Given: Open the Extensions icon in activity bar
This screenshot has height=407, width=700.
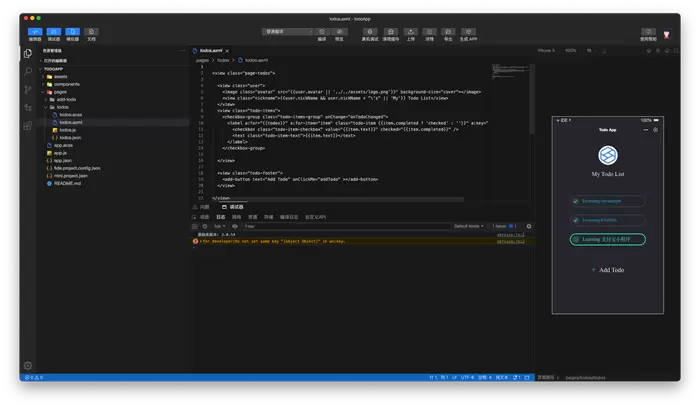Looking at the screenshot, I should (x=28, y=107).
